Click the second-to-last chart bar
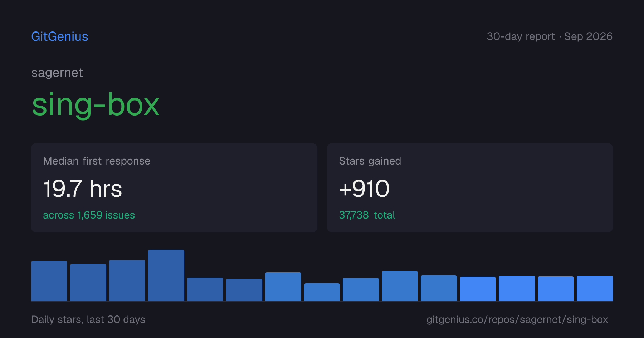The image size is (644, 338). 556,289
